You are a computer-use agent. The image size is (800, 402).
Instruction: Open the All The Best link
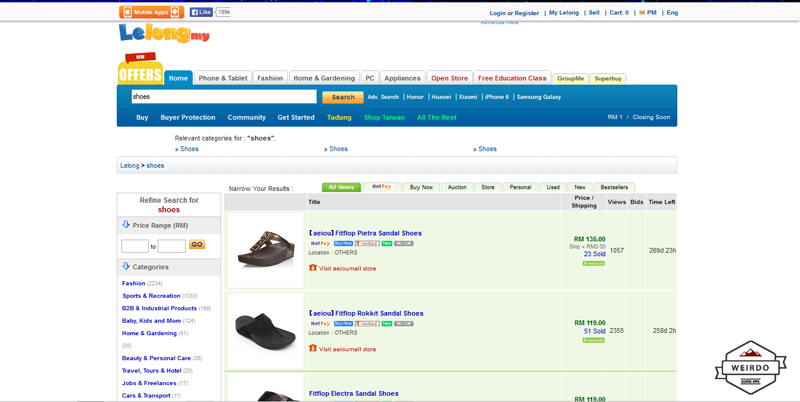coord(437,117)
